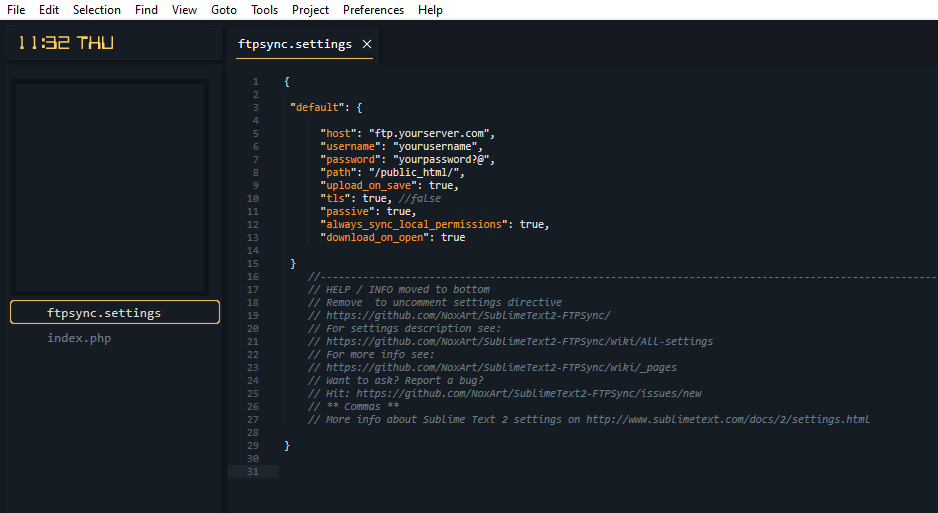Click the "yourpassword?@" value
The height and width of the screenshot is (513, 938).
[441, 160]
